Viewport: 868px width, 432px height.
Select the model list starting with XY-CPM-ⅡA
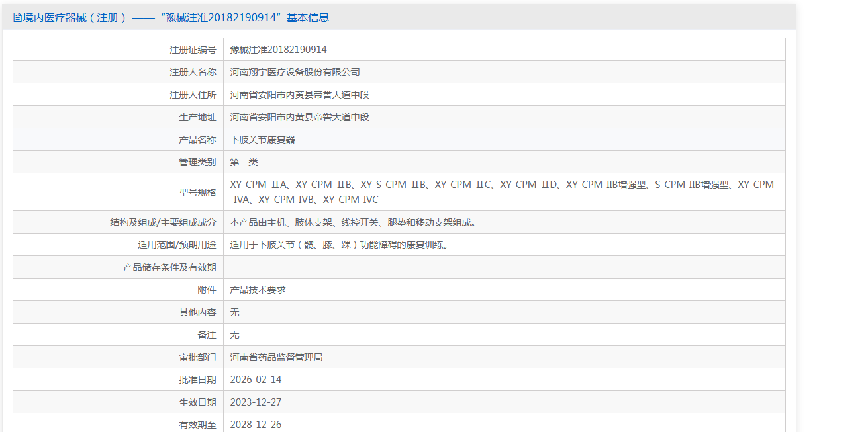(x=502, y=192)
